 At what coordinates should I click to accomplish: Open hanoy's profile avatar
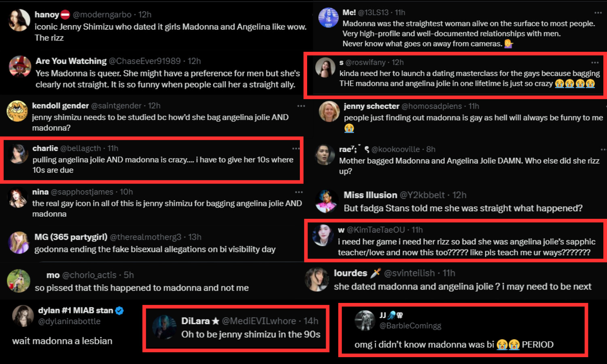[x=19, y=20]
